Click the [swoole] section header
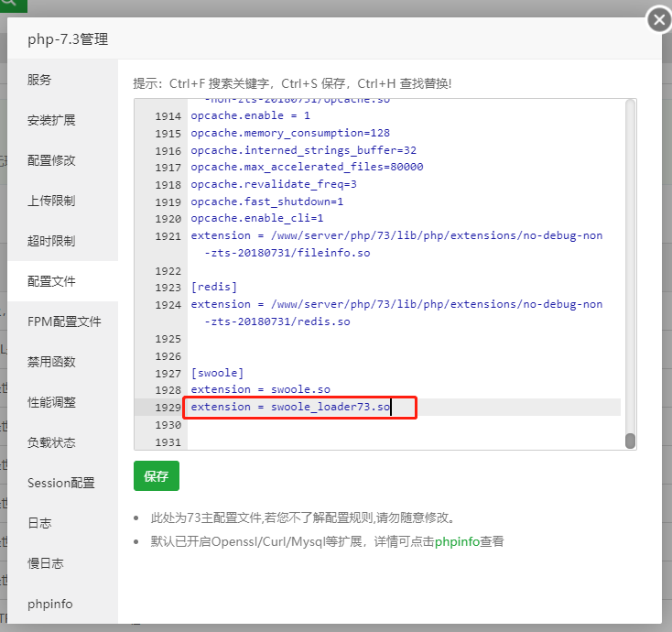 (217, 373)
